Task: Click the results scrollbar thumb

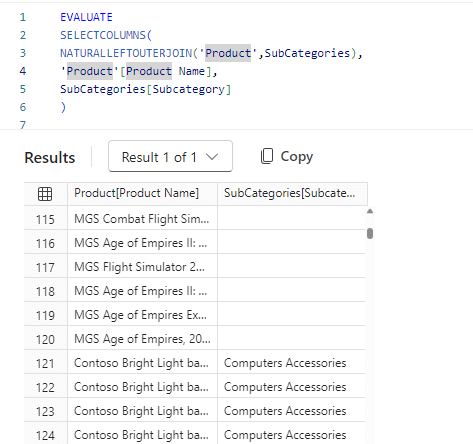Action: click(x=370, y=233)
